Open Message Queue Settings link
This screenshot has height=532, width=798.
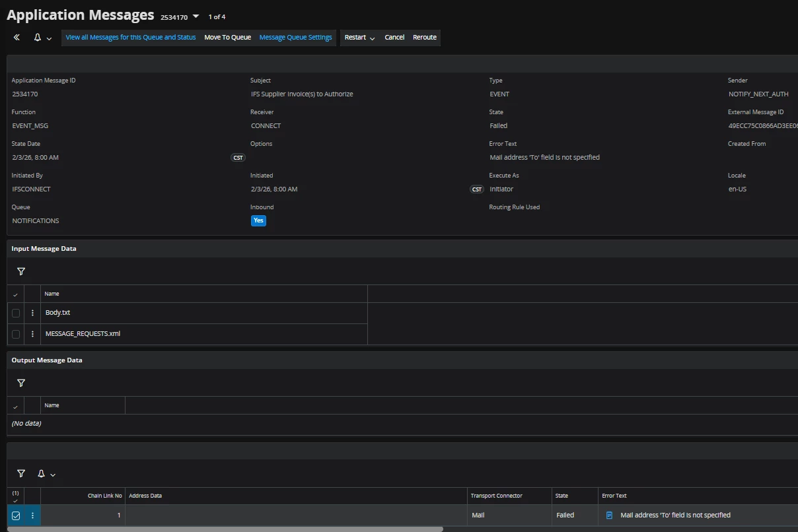tap(295, 38)
